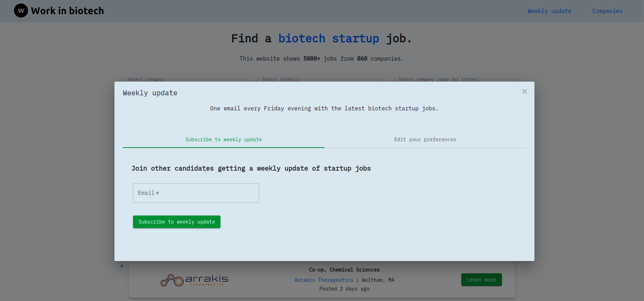This screenshot has height=301, width=644.
Task: Click the green Subscribe to weekly update button
Action: click(x=177, y=222)
